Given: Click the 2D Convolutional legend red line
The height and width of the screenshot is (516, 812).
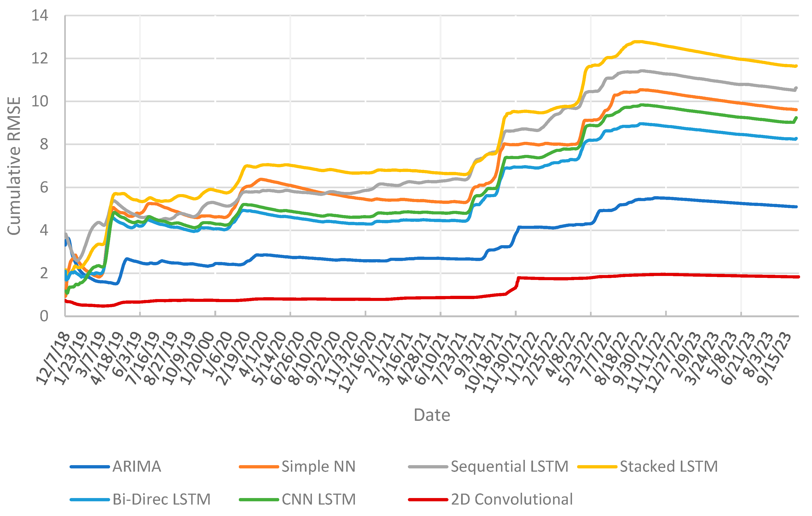Looking at the screenshot, I should click(x=428, y=499).
